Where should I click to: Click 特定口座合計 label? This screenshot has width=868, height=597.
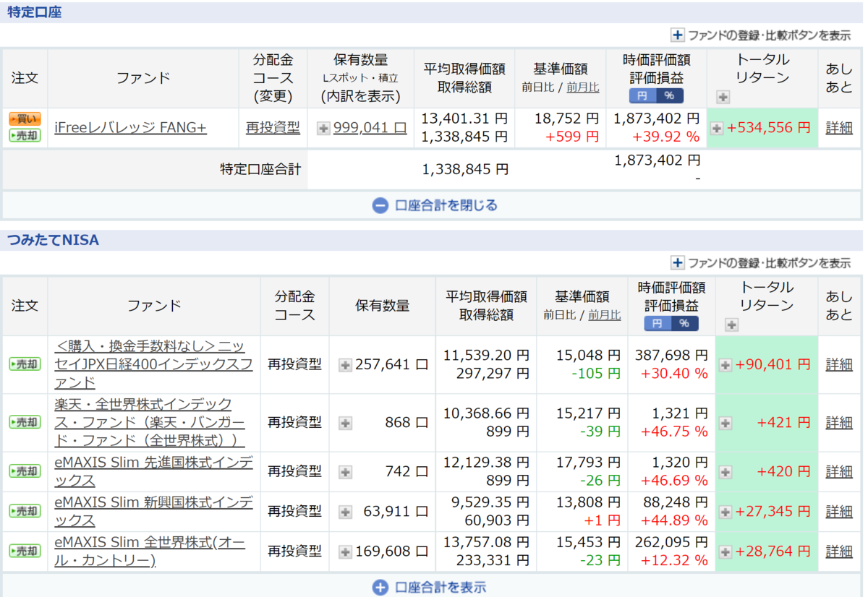[260, 169]
